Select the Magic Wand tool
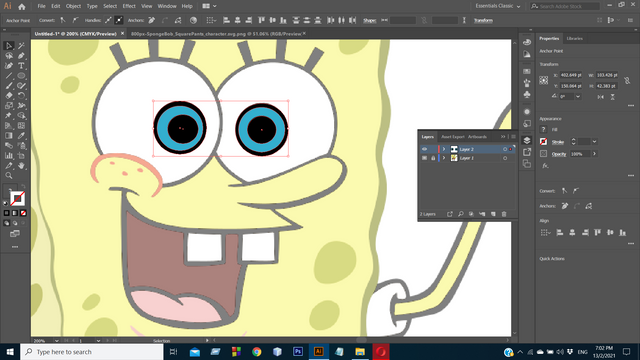Viewport: 640px width, 360px height. (x=21, y=46)
